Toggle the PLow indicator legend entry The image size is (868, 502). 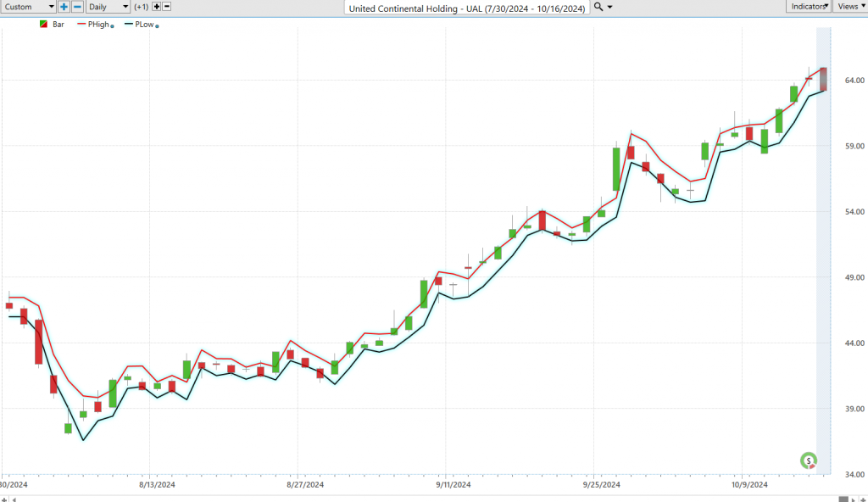pos(142,25)
